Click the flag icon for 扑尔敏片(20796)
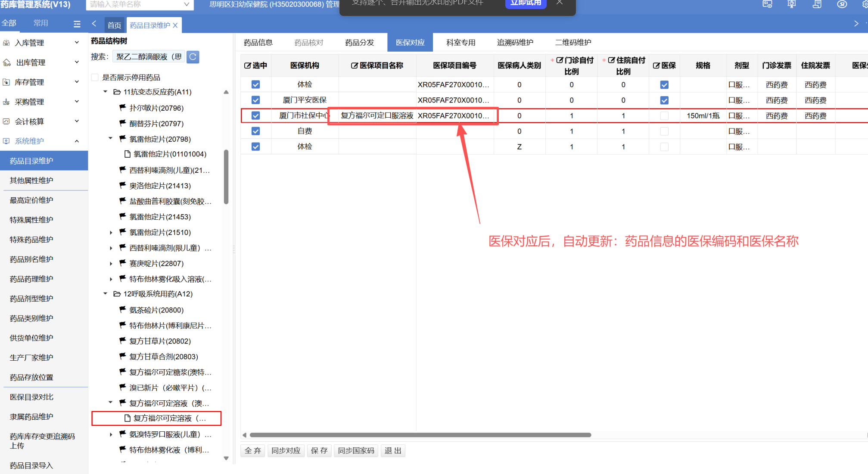Screen dimensions: 868x474 [123, 108]
